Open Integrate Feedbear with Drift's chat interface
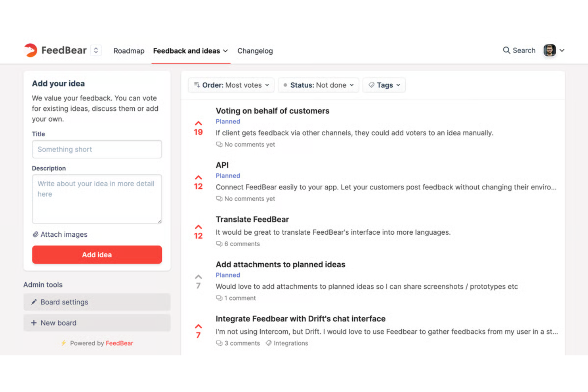 pos(300,319)
